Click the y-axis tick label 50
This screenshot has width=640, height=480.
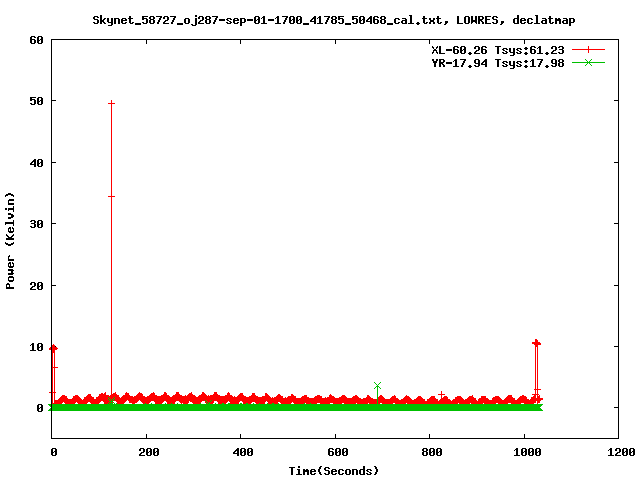click(36, 101)
